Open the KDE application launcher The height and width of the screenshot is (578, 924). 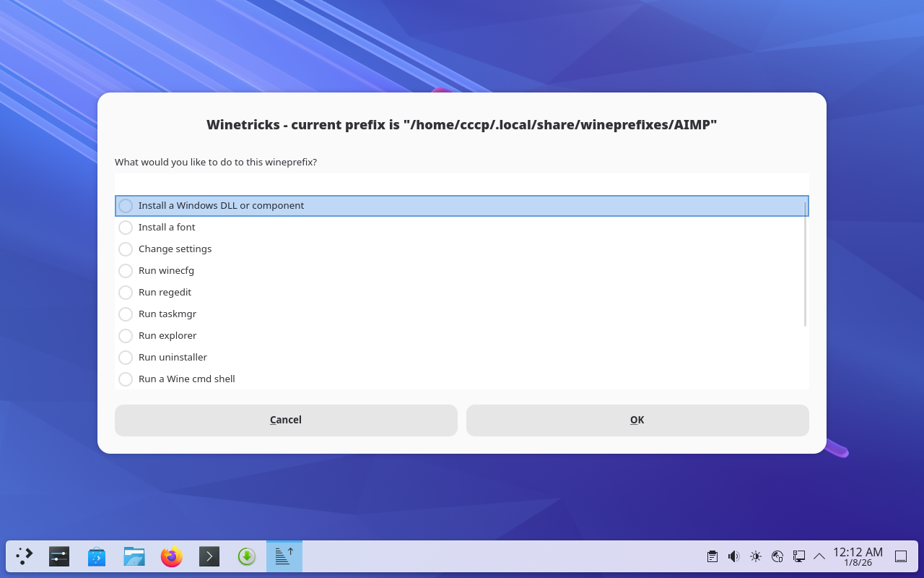(25, 556)
